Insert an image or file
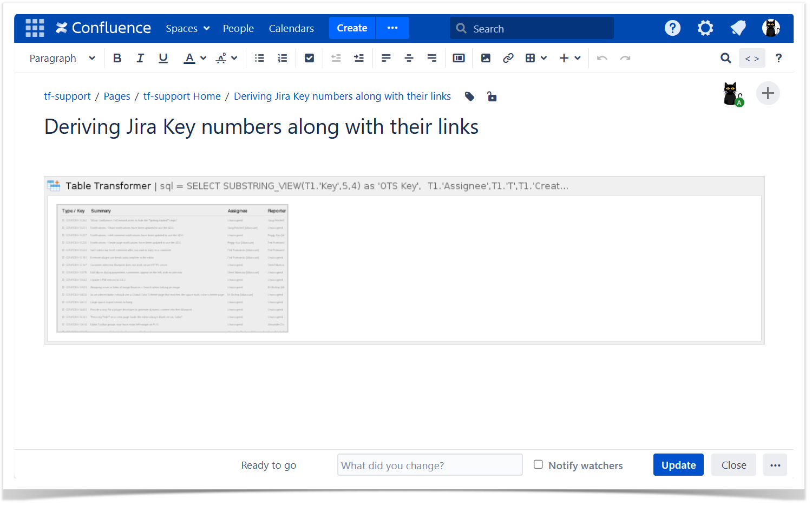812x505 pixels. (486, 58)
